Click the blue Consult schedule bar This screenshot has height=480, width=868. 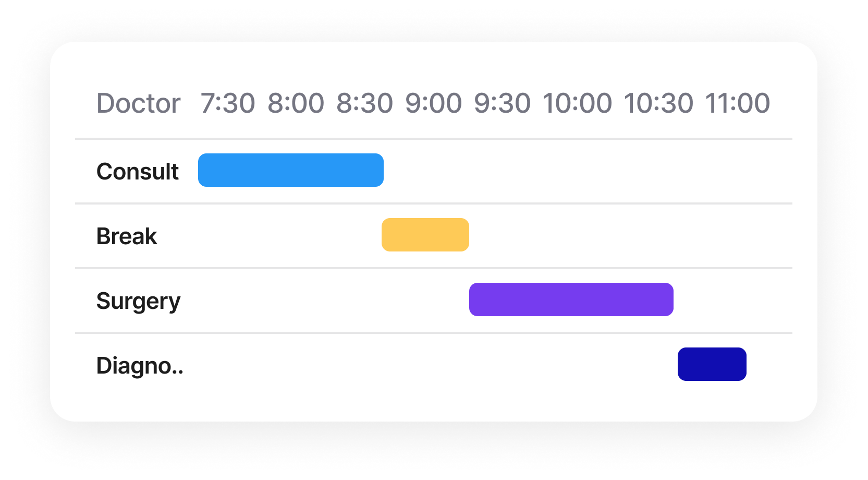click(290, 170)
